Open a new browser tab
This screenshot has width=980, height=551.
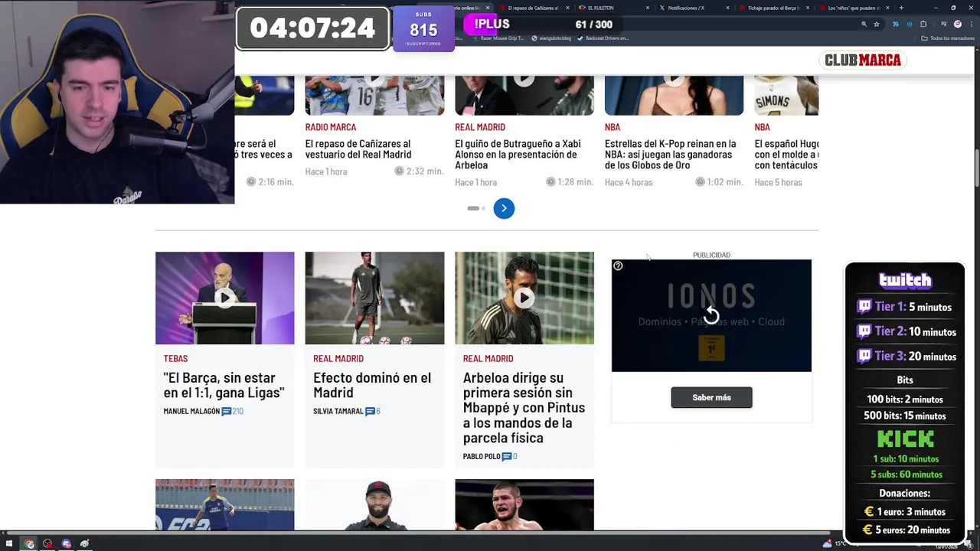[901, 8]
